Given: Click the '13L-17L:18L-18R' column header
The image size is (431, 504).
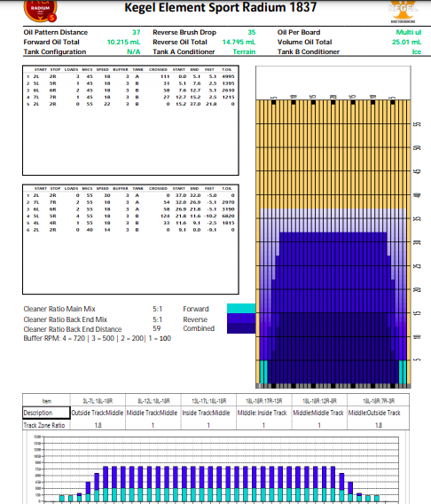Looking at the screenshot, I should pyautogui.click(x=208, y=401).
